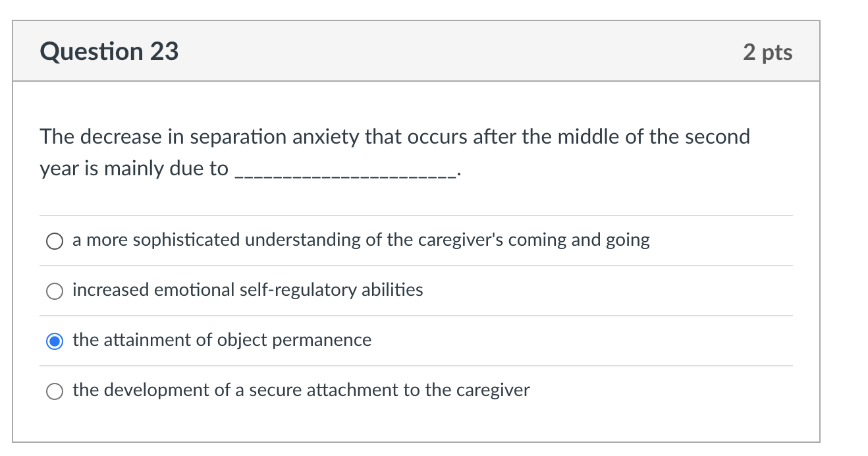
Task: Click the emotional self-regulatory abilities answer text
Action: [248, 290]
